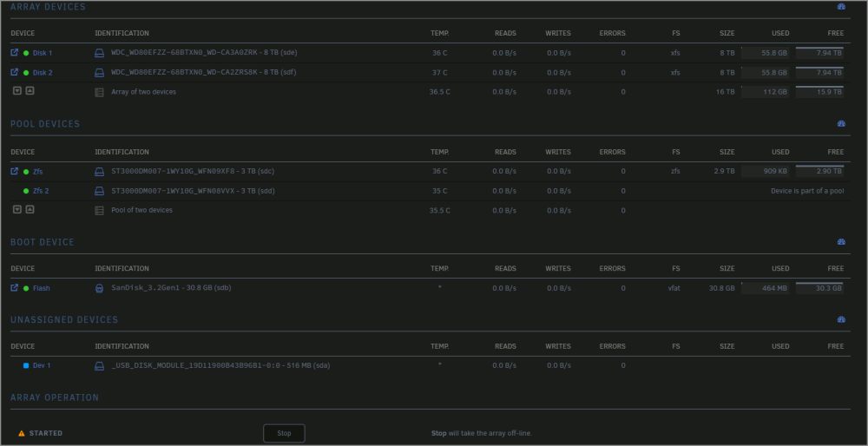Select the Unassigned Devices section heading

pyautogui.click(x=64, y=320)
